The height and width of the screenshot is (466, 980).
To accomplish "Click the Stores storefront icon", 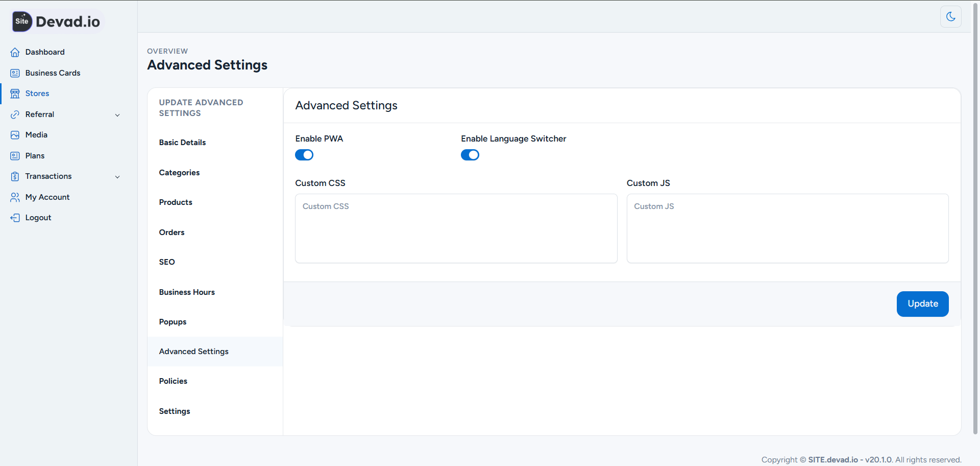I will [x=15, y=94].
